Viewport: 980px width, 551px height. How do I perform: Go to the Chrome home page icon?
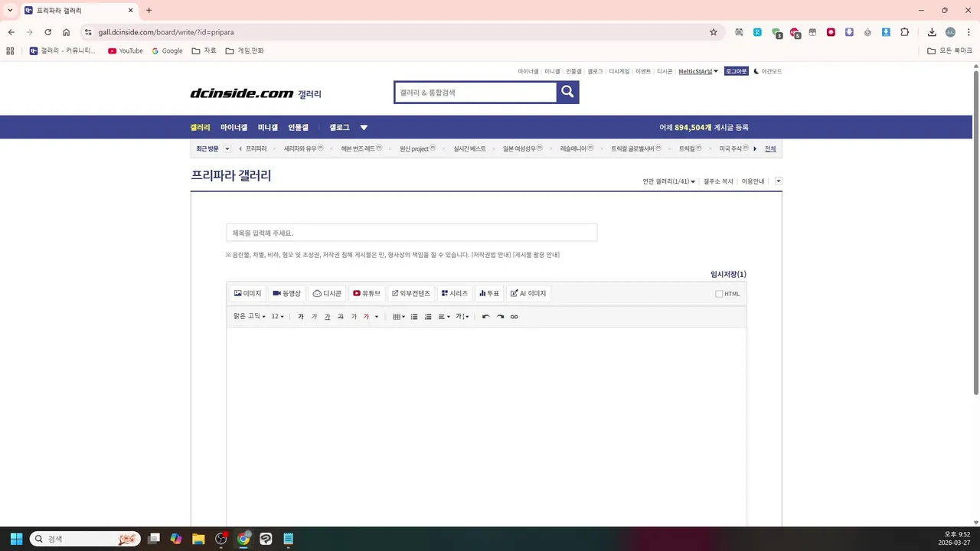pos(67,32)
